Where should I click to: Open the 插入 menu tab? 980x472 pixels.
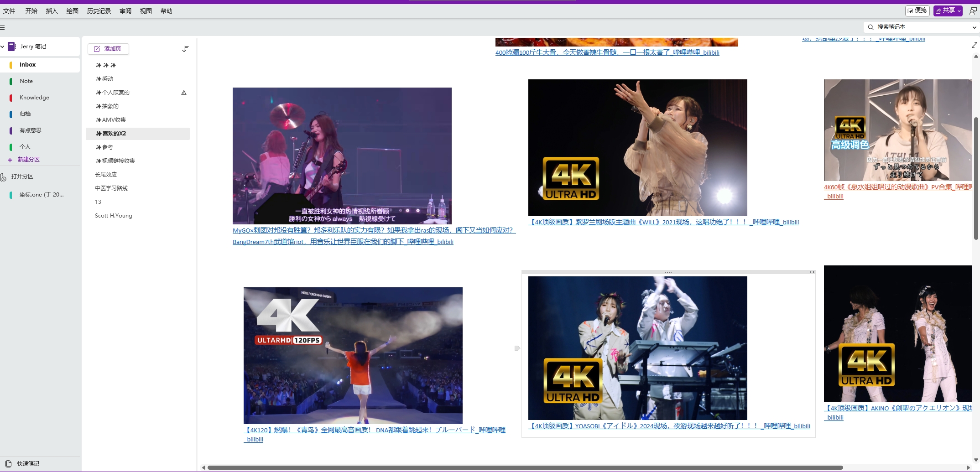52,11
